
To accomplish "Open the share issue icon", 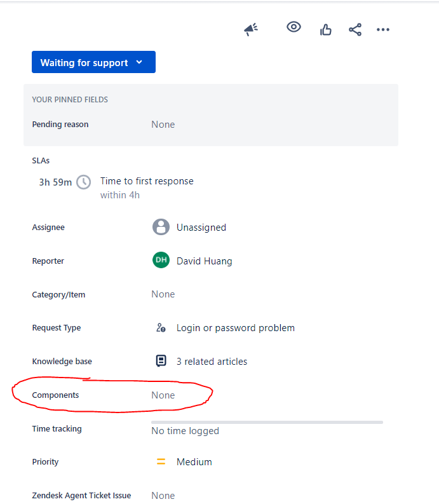I will point(355,30).
